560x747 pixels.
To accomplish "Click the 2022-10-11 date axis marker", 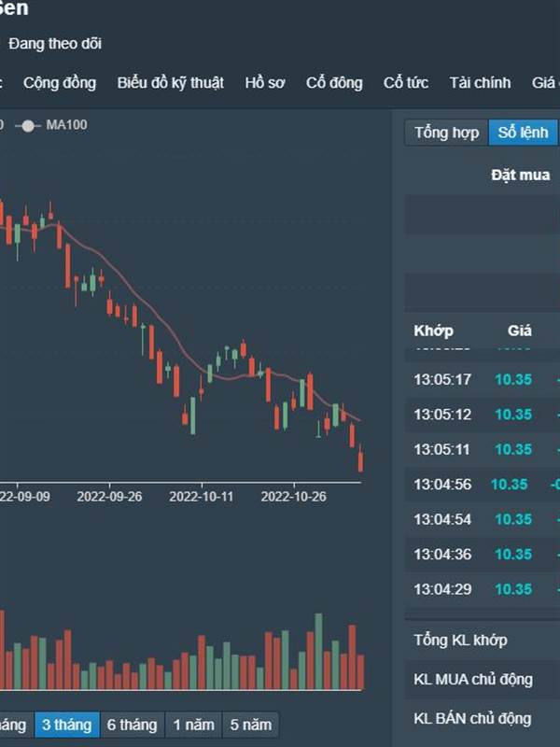I will [201, 497].
